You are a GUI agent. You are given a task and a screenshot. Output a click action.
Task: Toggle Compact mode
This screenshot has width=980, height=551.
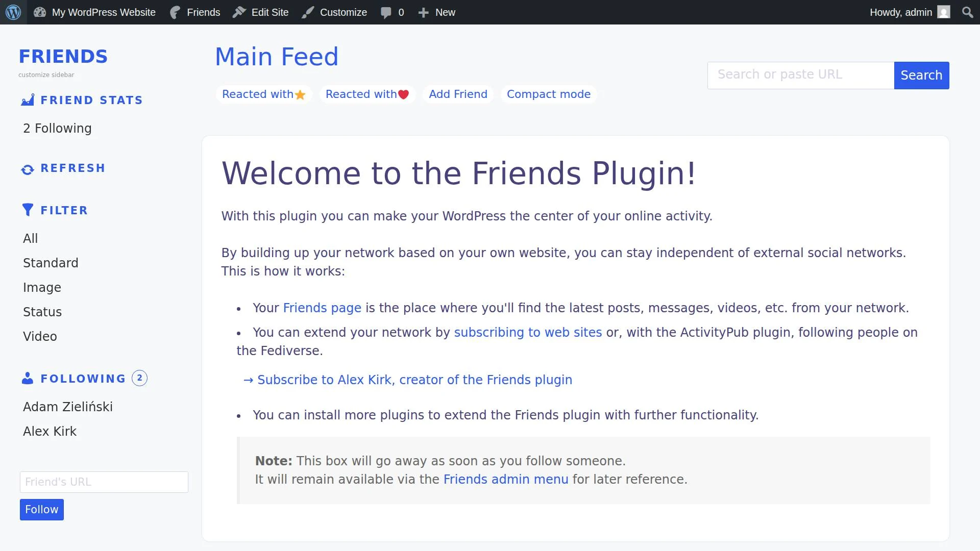tap(549, 94)
